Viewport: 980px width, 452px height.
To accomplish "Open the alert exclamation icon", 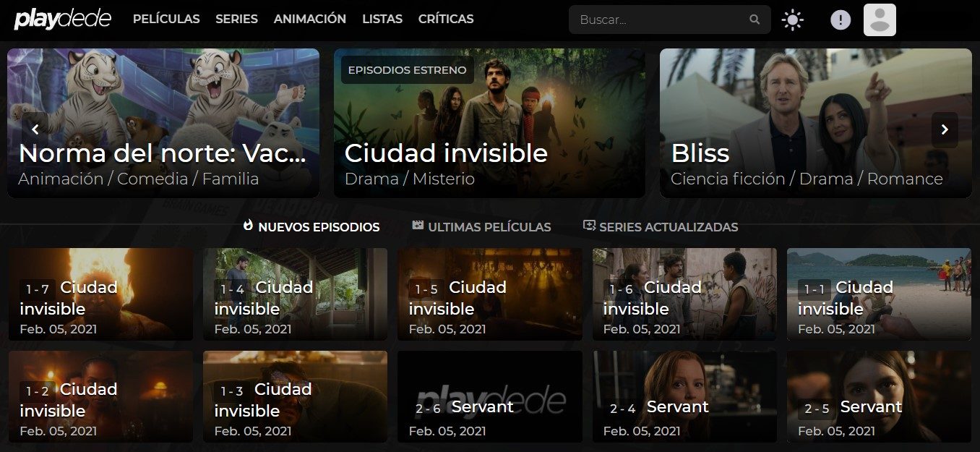I will pos(841,20).
